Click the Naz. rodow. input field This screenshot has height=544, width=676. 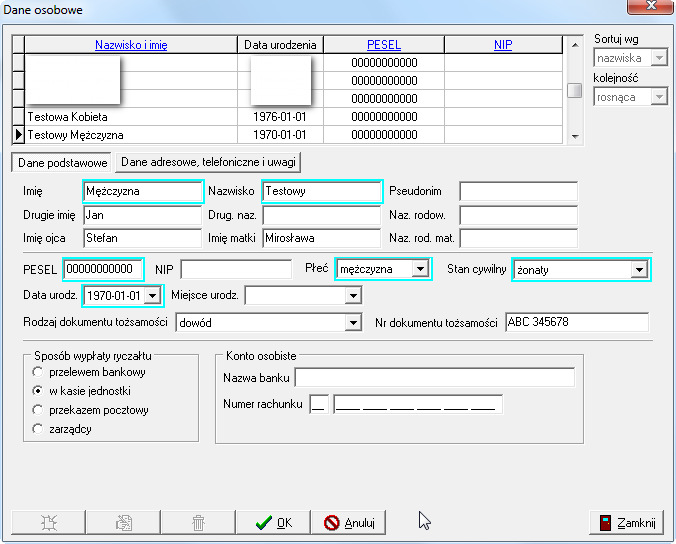518,215
